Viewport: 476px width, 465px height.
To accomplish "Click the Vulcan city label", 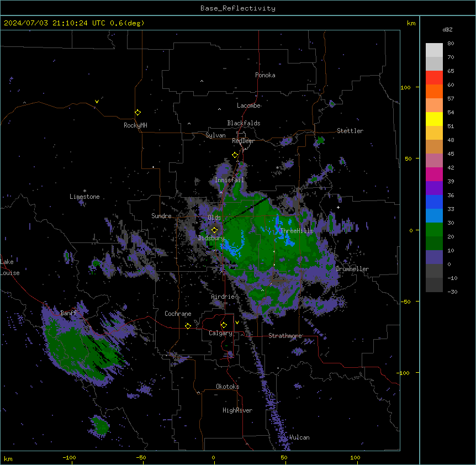I will (x=299, y=437).
